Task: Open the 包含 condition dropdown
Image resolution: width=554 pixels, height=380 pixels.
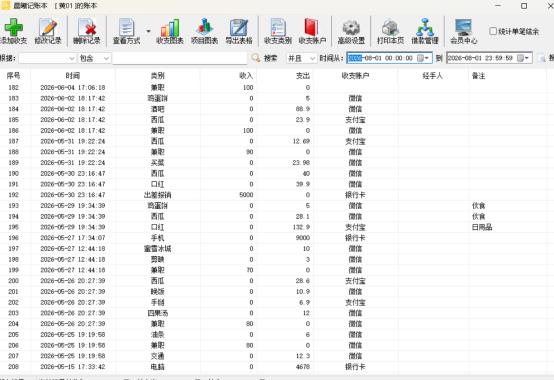Action: point(106,58)
